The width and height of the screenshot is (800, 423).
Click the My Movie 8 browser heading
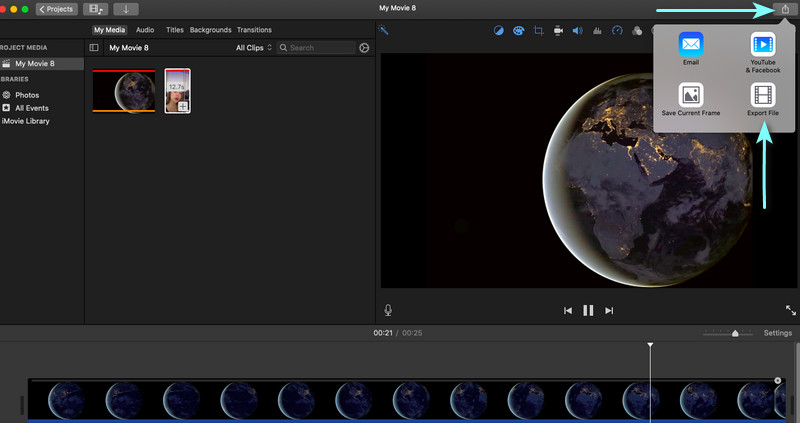coord(129,47)
